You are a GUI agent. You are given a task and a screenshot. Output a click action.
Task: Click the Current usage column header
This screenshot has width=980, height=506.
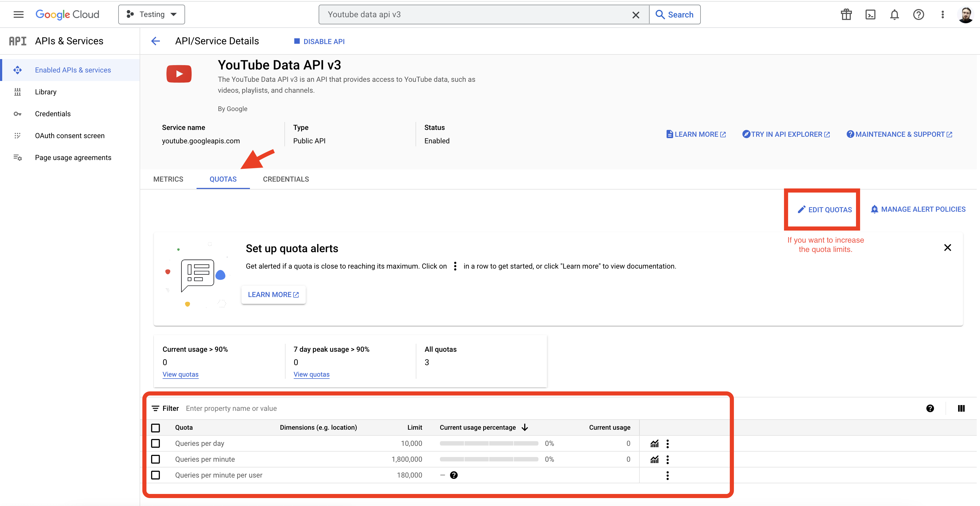(x=609, y=427)
